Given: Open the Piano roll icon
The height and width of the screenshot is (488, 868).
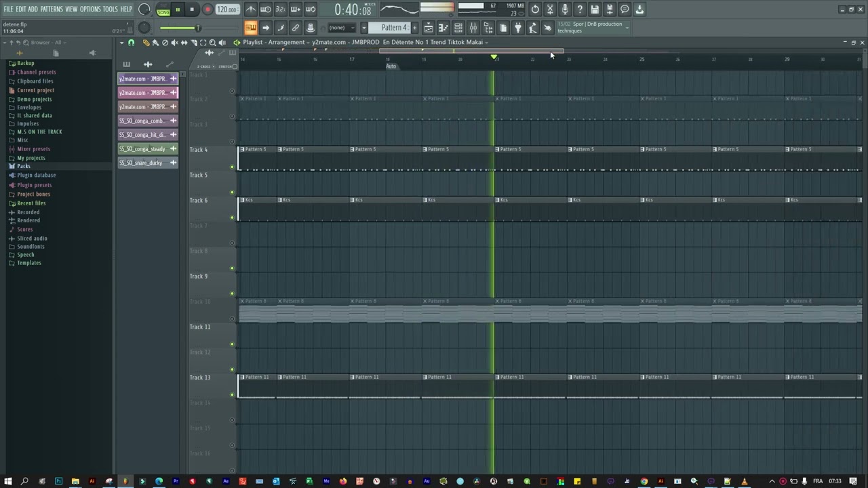Looking at the screenshot, I should [x=443, y=28].
